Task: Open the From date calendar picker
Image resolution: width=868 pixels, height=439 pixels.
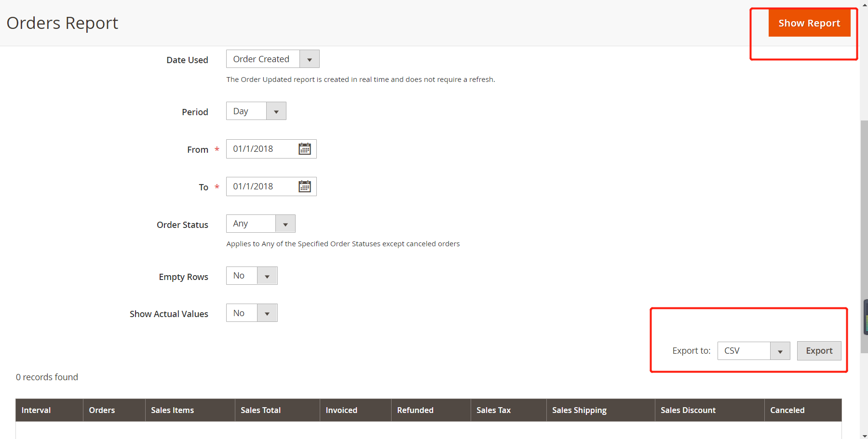Action: (305, 148)
